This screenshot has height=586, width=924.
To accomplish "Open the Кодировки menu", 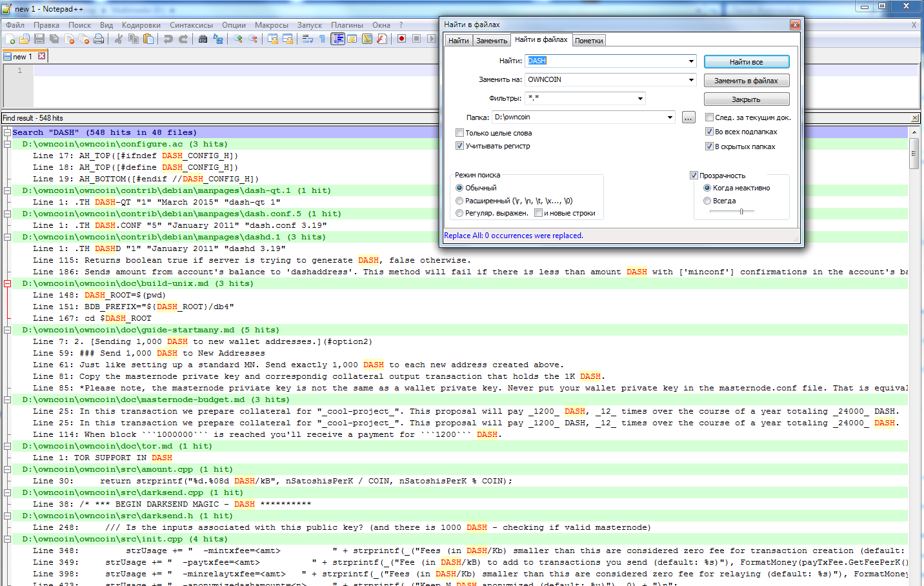I will tap(141, 25).
